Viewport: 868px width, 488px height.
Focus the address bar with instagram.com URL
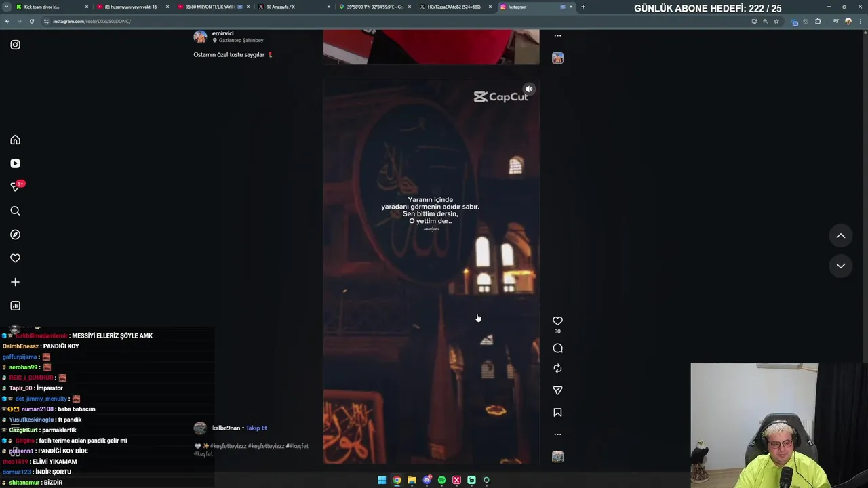pos(393,21)
